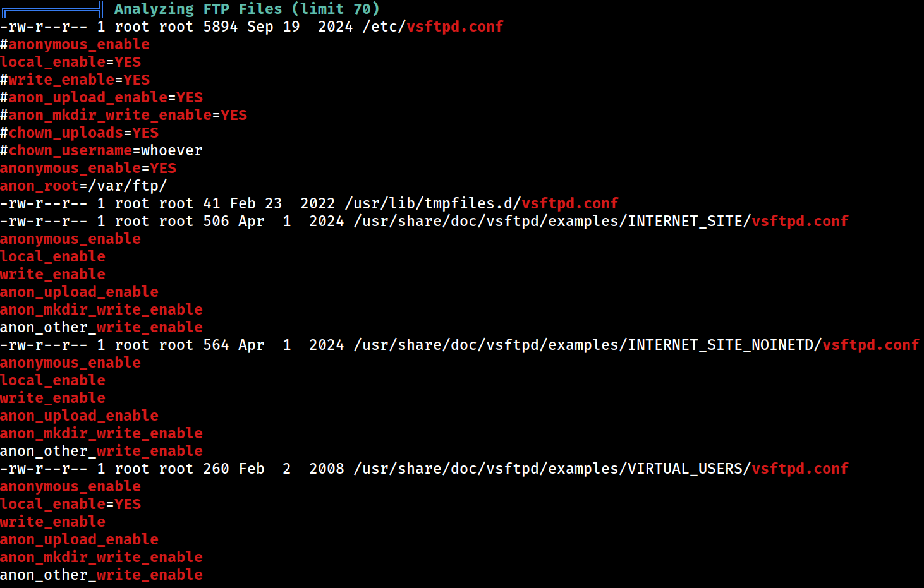The image size is (924, 588).
Task: Click the INTERNET_SITE/vsftpd.conf file path
Action: pos(601,221)
